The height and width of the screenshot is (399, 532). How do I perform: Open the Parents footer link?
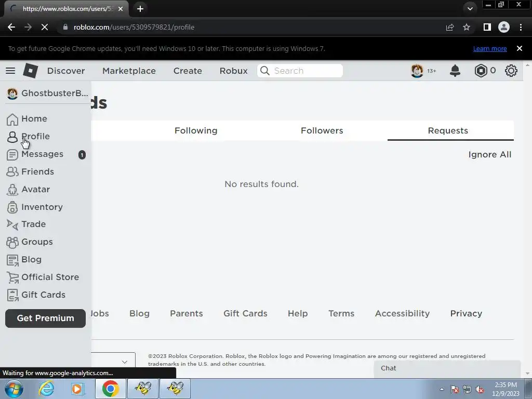point(187,313)
